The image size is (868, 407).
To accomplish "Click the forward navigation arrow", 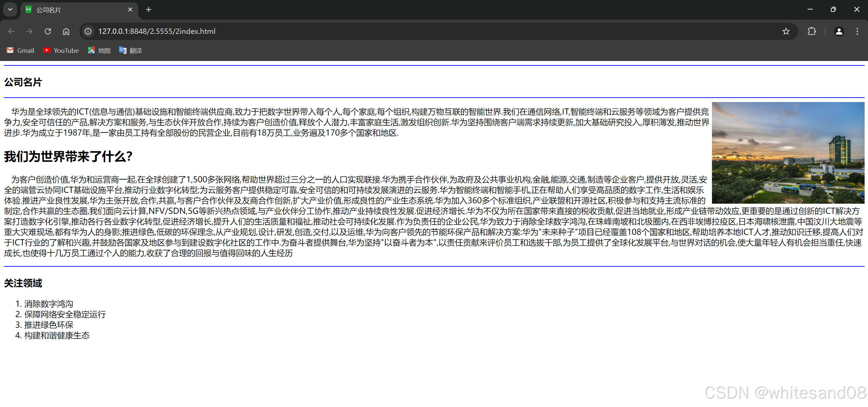I will pos(30,31).
